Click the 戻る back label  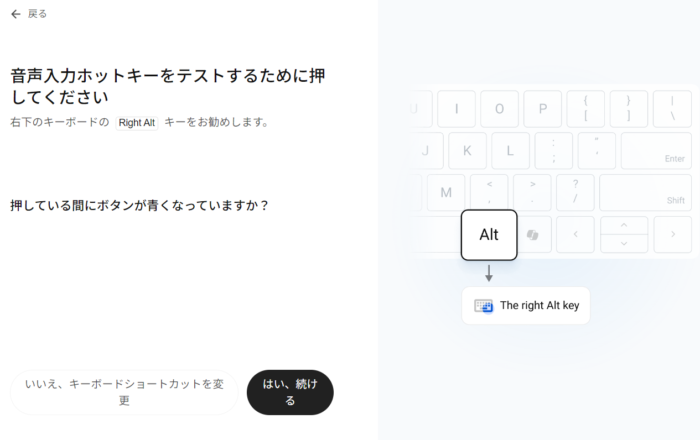pyautogui.click(x=37, y=14)
